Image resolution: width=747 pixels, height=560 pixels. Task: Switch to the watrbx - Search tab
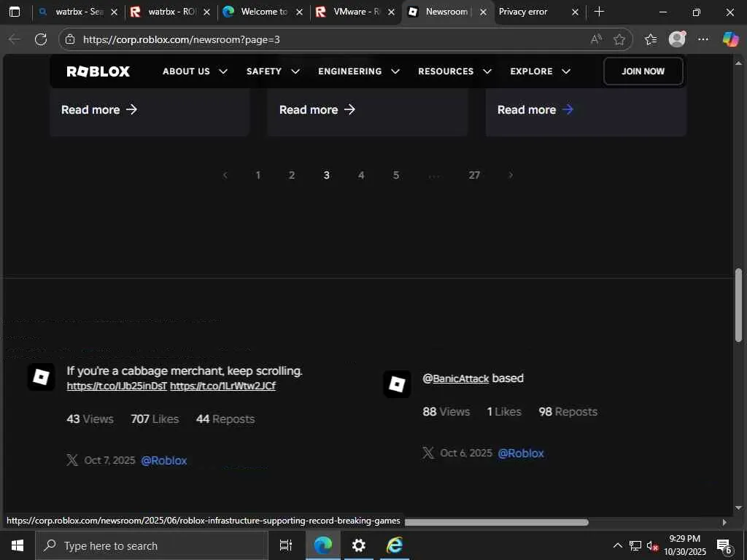point(77,12)
